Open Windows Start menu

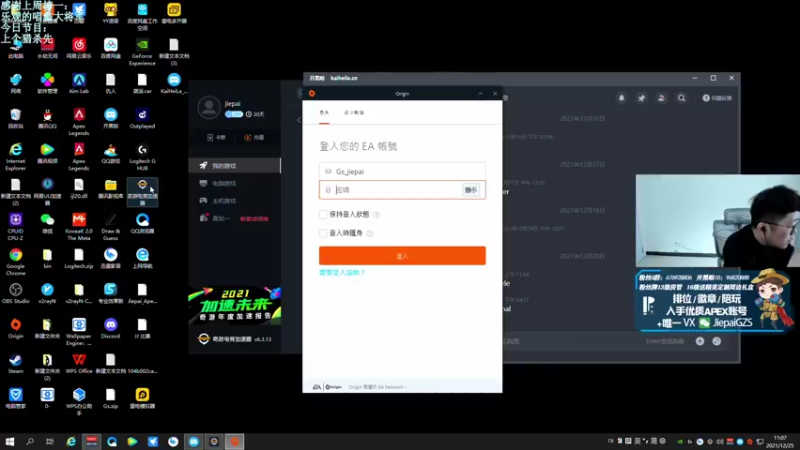(9, 441)
